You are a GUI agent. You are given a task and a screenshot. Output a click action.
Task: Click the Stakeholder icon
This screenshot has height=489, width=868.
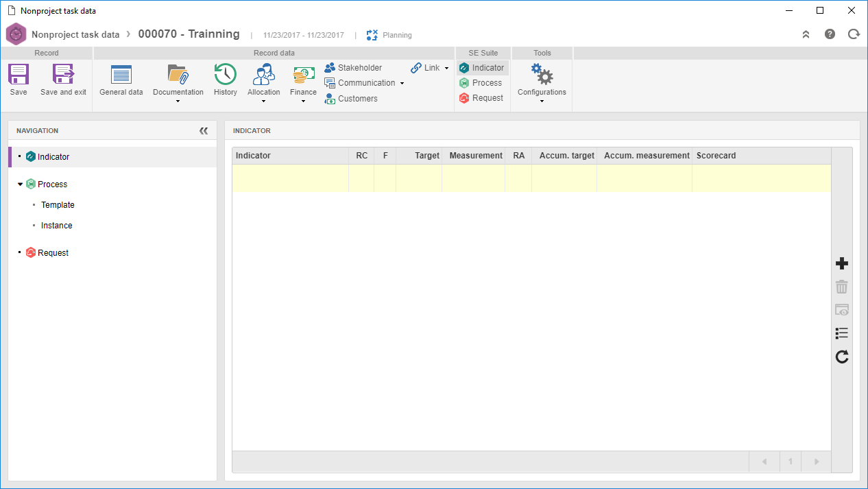coord(330,68)
